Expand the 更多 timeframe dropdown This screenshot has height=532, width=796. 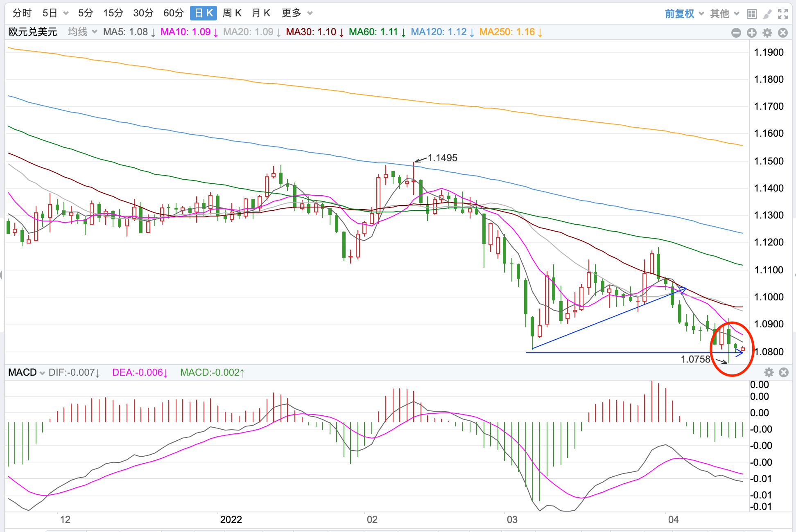297,13
